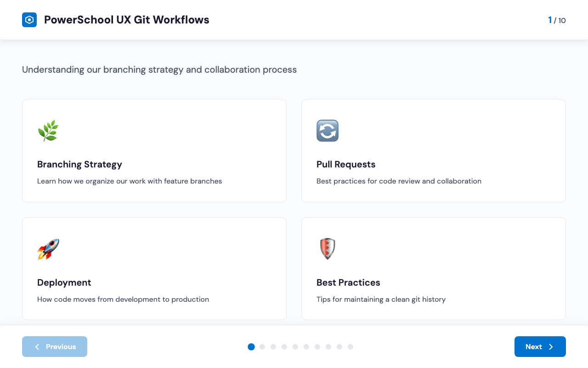Image resolution: width=588 pixels, height=368 pixels.
Task: Open the Pull Requests card
Action: (434, 150)
